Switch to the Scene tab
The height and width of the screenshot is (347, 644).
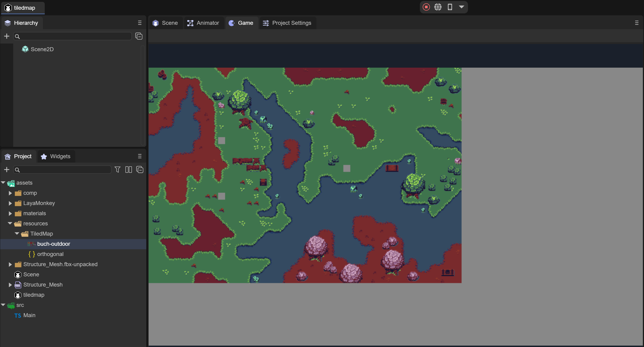(165, 23)
